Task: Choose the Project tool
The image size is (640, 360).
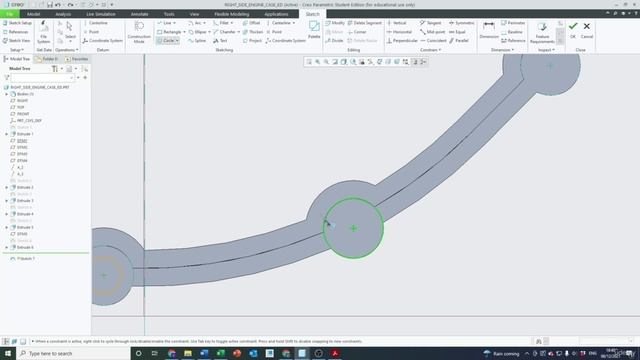Action: [252, 41]
